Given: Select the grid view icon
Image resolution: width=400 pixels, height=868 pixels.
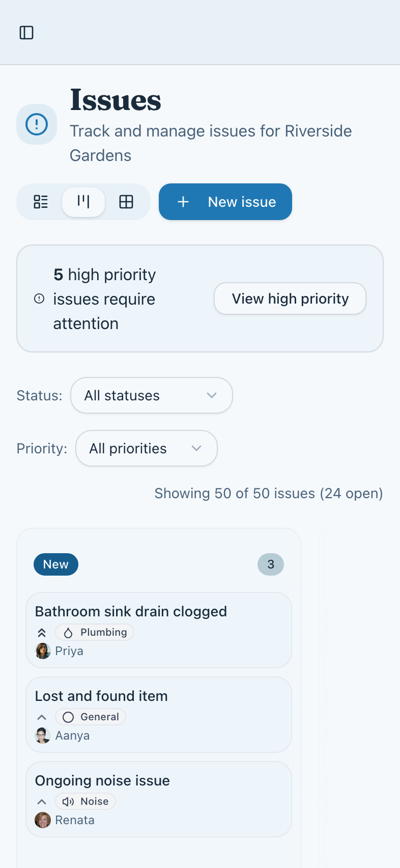Looking at the screenshot, I should point(126,202).
